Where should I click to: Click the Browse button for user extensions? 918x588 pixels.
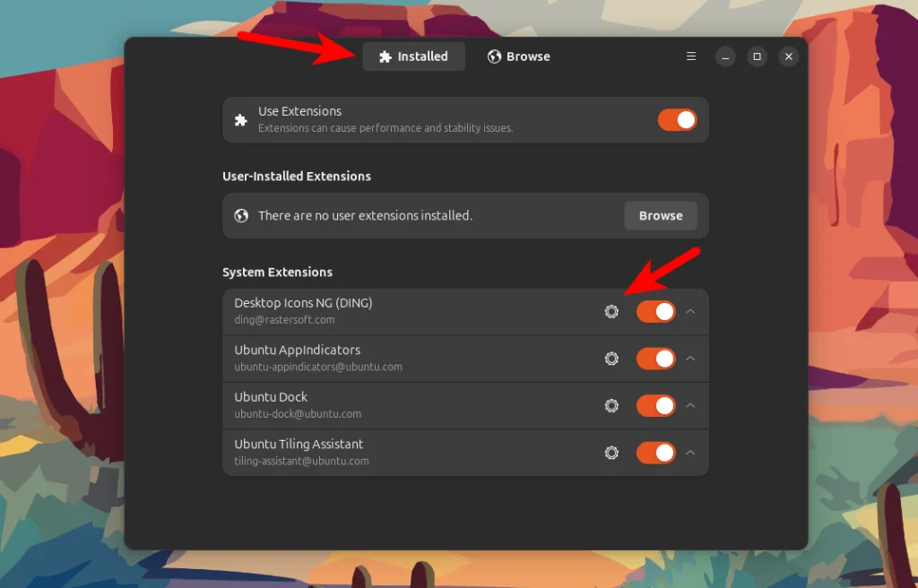click(661, 215)
